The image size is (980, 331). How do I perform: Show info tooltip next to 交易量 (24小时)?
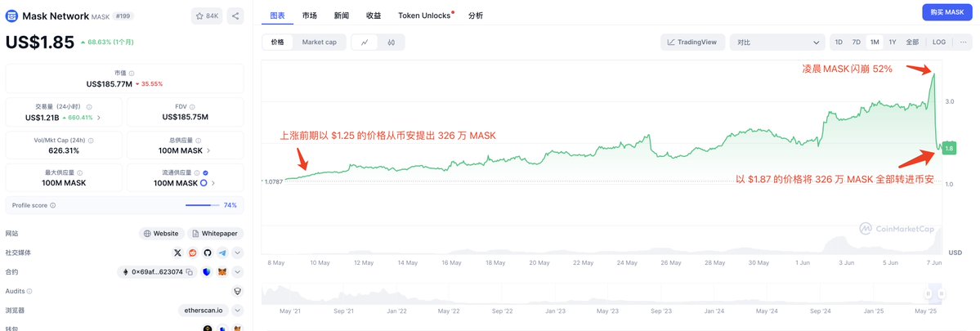click(x=89, y=107)
